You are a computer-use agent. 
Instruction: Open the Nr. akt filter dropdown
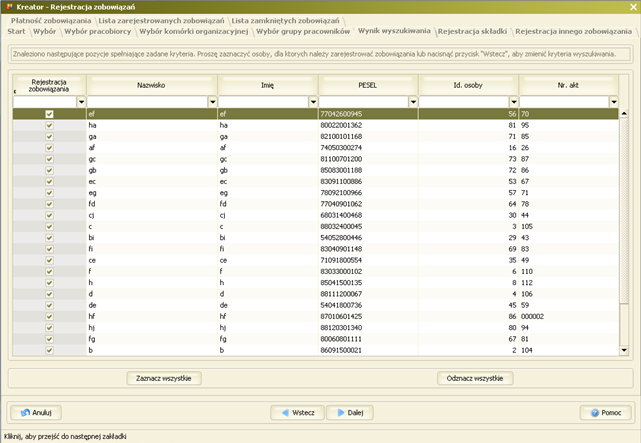click(614, 102)
